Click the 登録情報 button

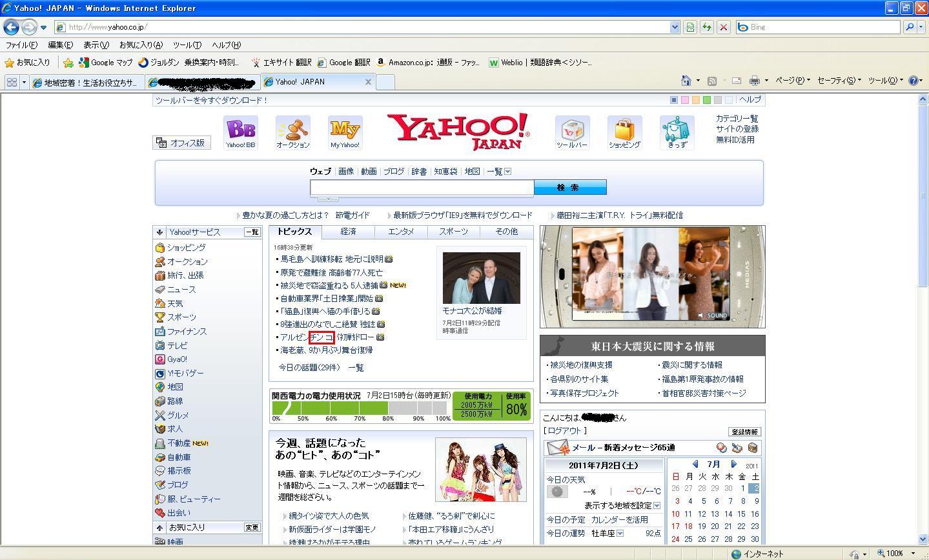(745, 432)
